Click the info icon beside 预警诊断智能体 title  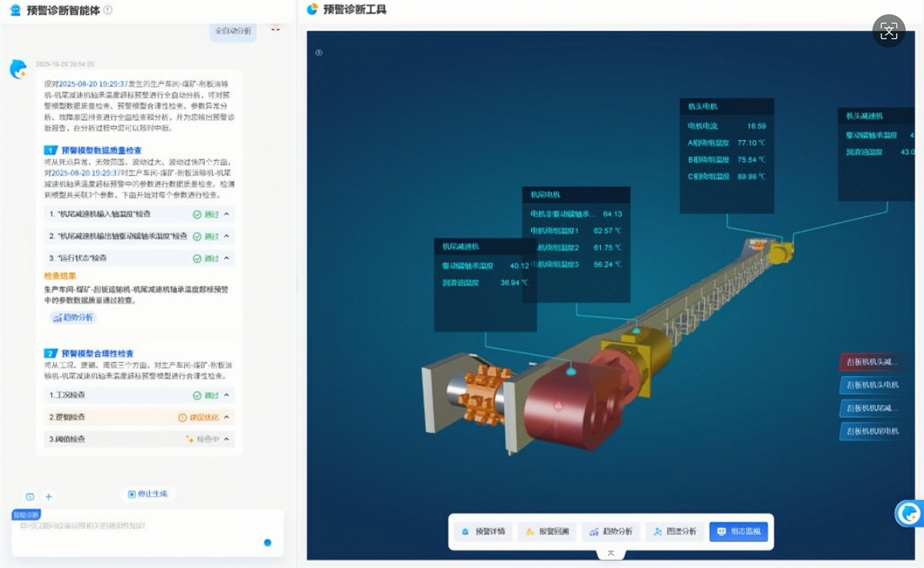click(x=108, y=10)
